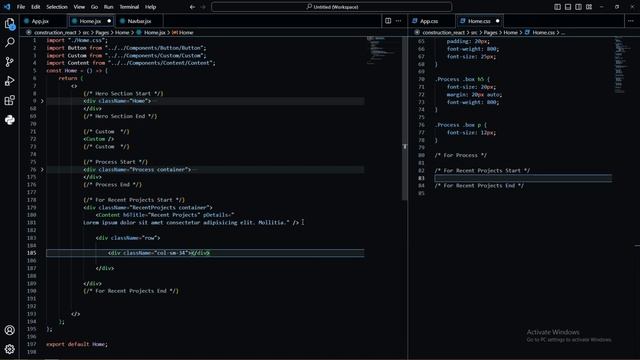Go back with the navigation arrow
640x360 pixels.
[x=192, y=7]
